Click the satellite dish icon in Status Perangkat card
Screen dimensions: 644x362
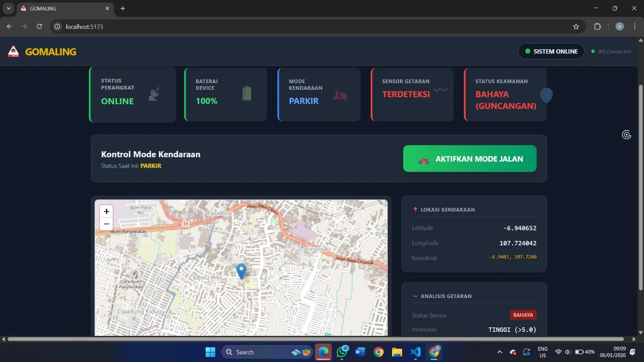[155, 93]
